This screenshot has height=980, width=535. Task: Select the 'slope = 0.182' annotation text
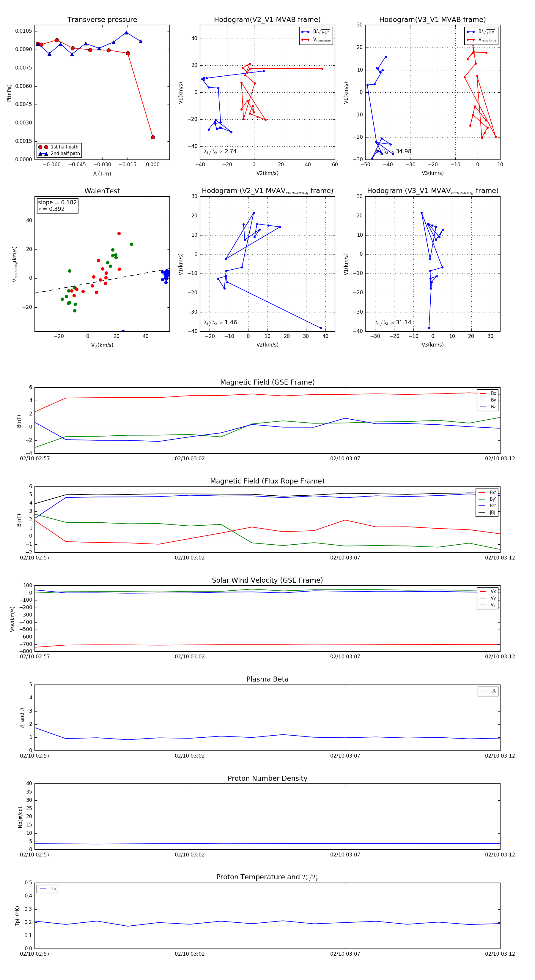coord(57,203)
